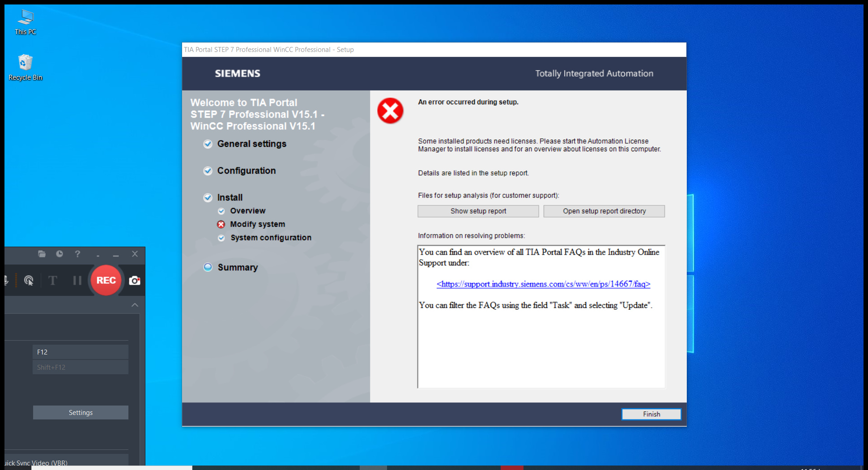Select the text T tool in recorder
This screenshot has width=868, height=470.
pyautogui.click(x=53, y=281)
